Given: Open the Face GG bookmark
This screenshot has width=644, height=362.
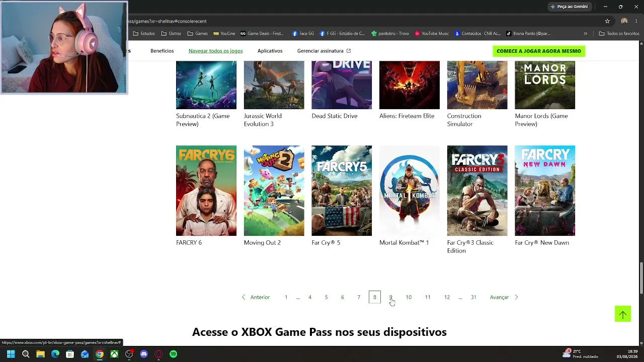Looking at the screenshot, I should (303, 34).
